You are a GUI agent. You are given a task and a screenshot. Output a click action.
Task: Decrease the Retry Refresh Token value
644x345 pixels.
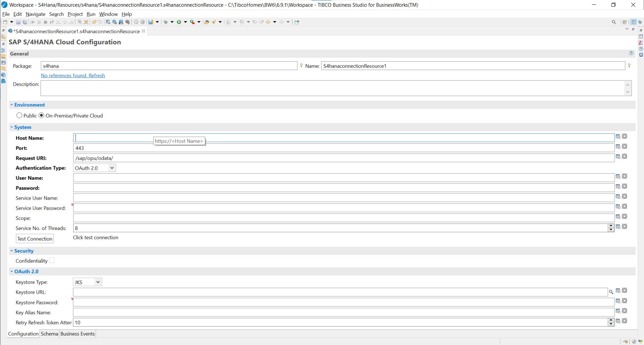click(611, 324)
